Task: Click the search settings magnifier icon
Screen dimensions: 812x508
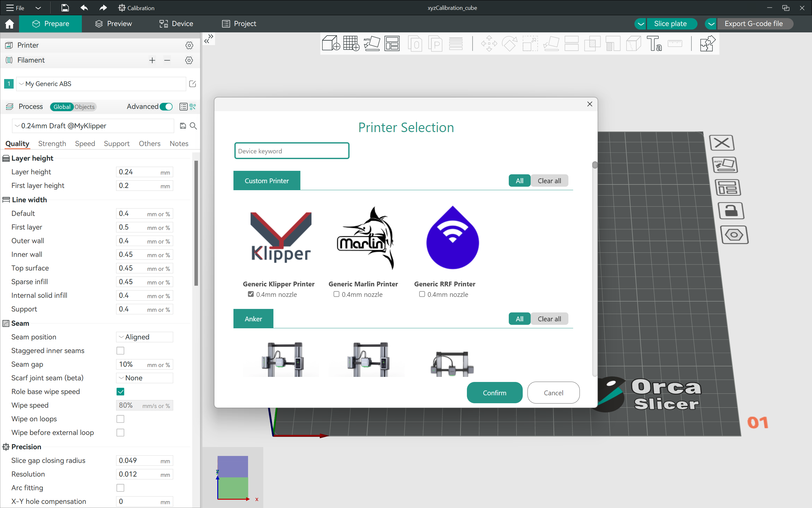Action: (193, 126)
